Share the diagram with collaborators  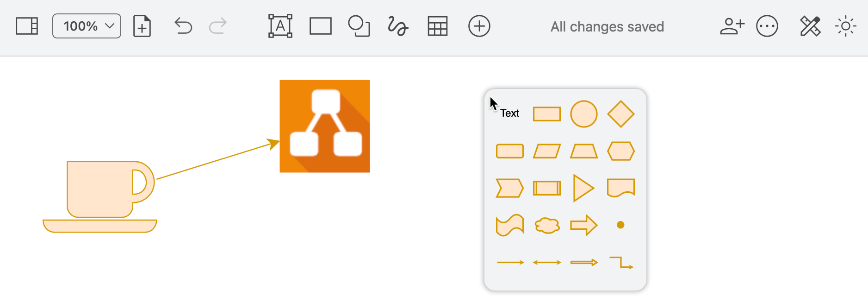pyautogui.click(x=732, y=26)
